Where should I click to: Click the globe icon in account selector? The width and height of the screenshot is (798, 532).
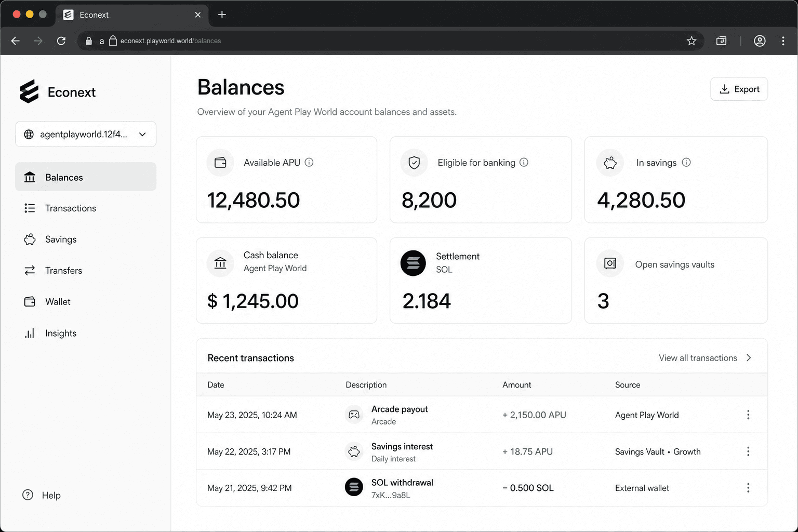click(29, 135)
